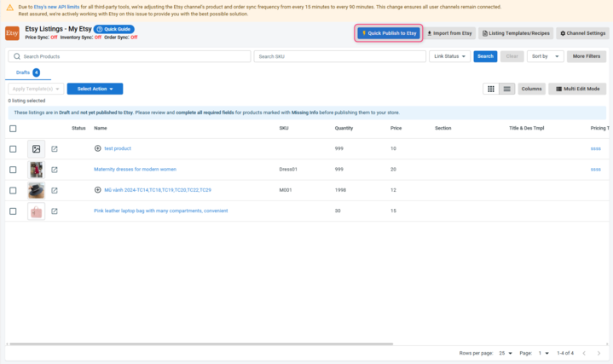Click the Mũ vành product thumbnail
Image resolution: width=613 pixels, height=364 pixels.
pos(36,190)
